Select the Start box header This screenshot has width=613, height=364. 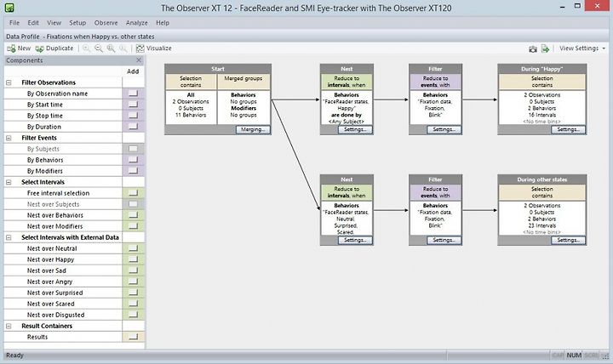[218, 69]
